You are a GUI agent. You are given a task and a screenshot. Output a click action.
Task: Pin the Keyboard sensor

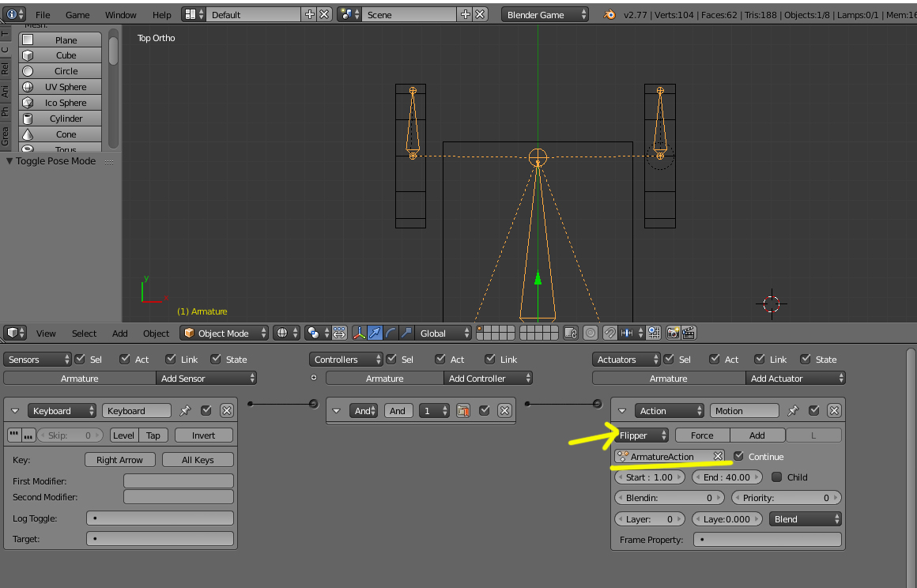[x=185, y=411]
